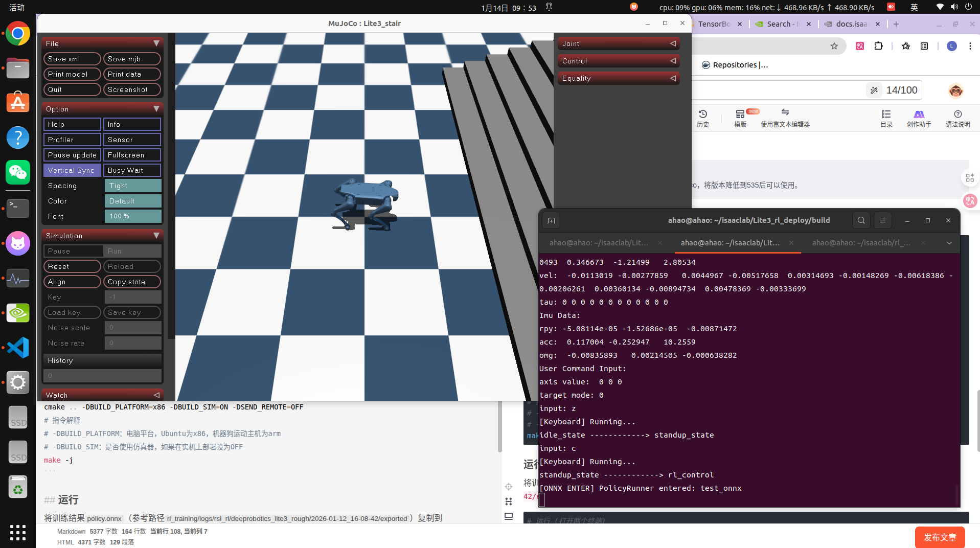Screen dimensions: 980x548
Task: Open Chrome extensions puzzle icon
Action: [x=879, y=46]
